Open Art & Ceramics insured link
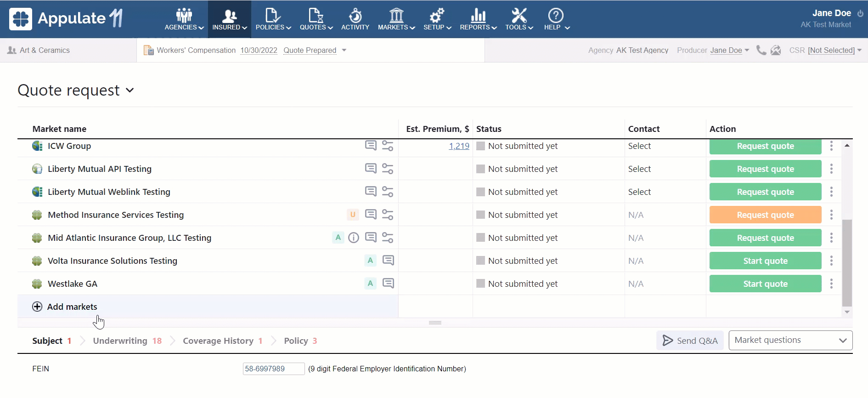 [x=45, y=50]
